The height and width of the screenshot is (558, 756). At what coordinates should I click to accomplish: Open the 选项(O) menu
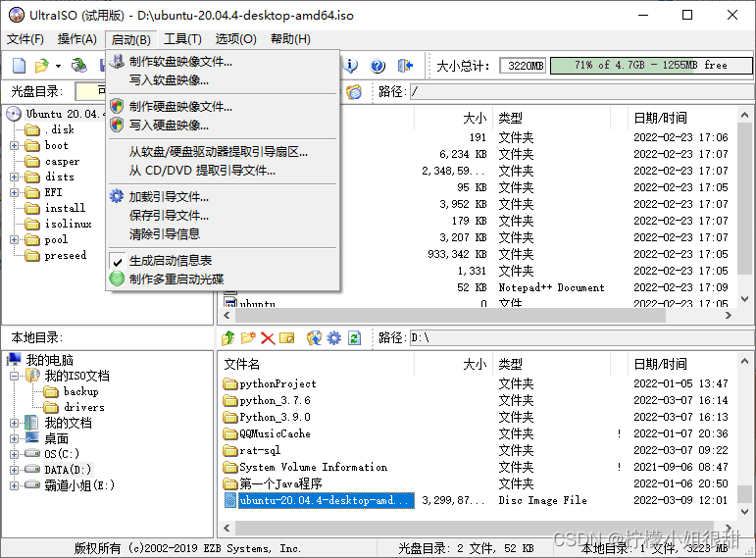(x=235, y=39)
